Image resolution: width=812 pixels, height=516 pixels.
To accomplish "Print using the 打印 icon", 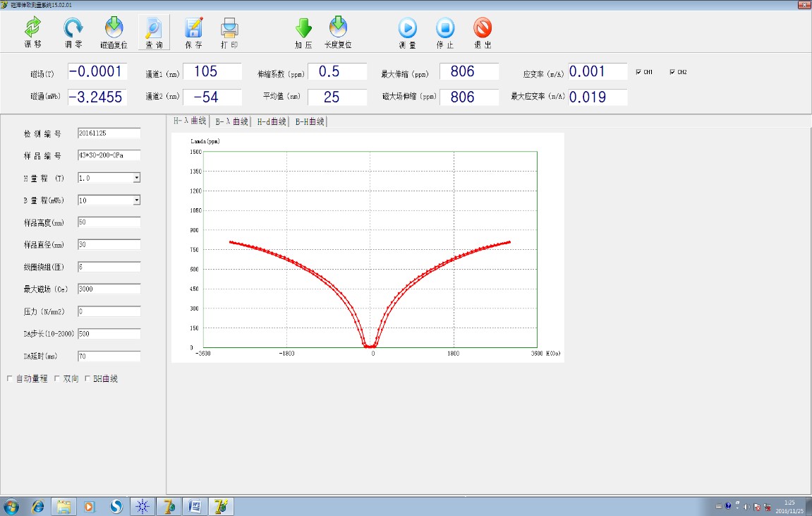I will coord(229,29).
